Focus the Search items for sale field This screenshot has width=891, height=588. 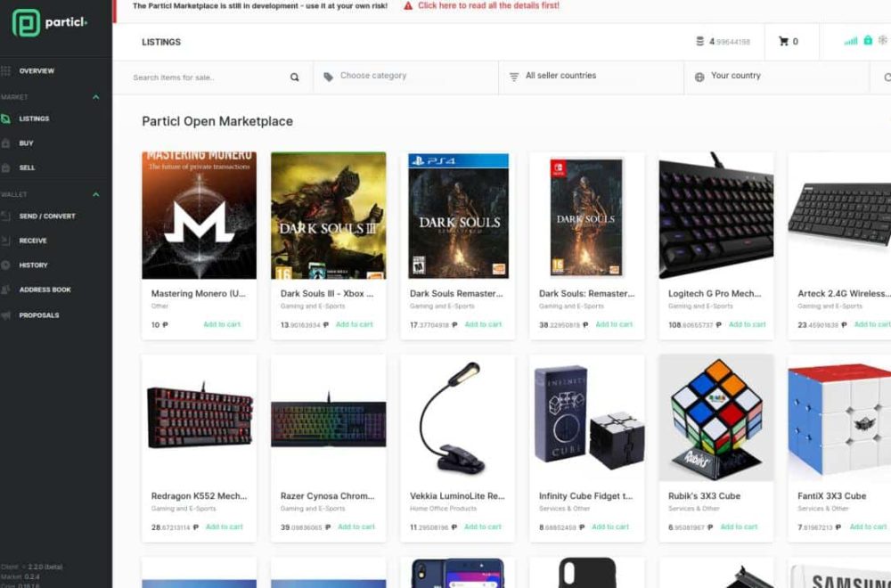[208, 78]
